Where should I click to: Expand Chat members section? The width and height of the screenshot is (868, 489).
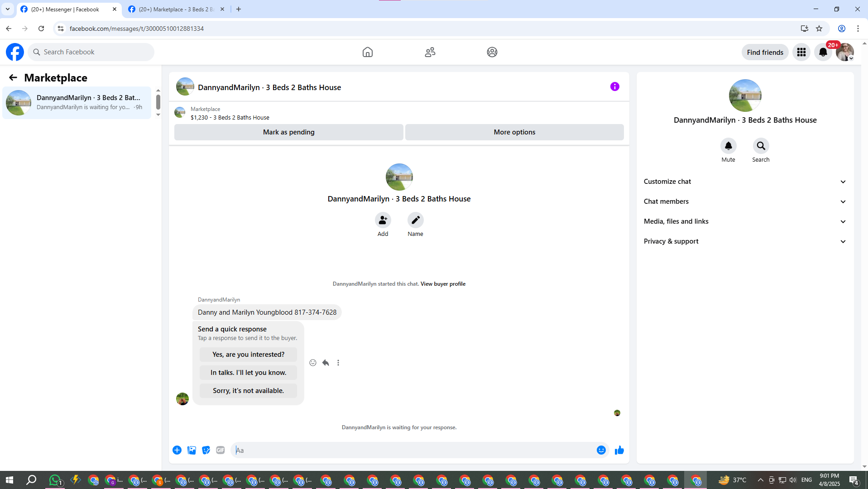coord(745,201)
